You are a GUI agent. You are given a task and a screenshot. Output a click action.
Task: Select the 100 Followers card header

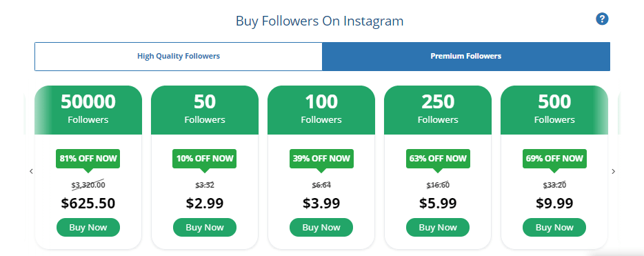321,110
